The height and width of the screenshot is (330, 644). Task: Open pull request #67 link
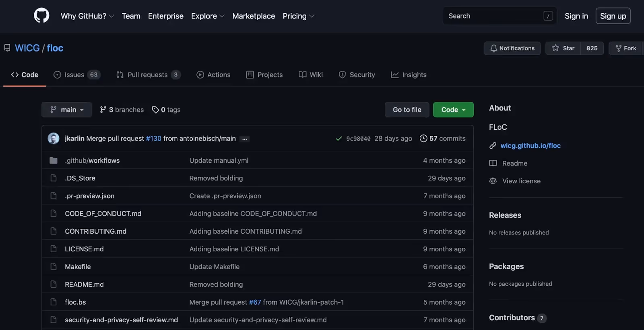pos(255,302)
